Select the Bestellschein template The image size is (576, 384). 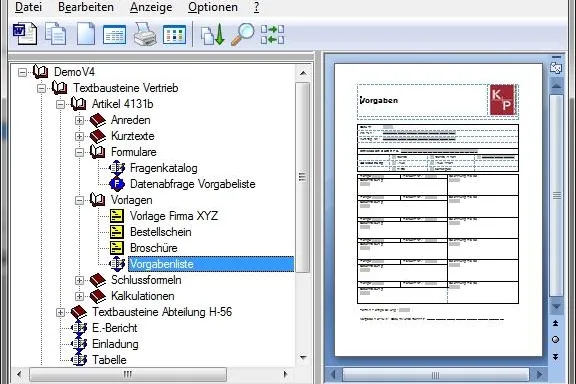tap(161, 232)
